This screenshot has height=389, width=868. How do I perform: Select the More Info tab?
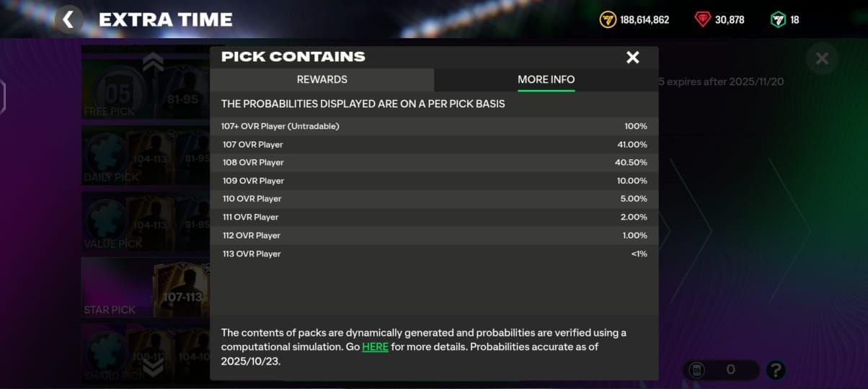[x=546, y=79]
